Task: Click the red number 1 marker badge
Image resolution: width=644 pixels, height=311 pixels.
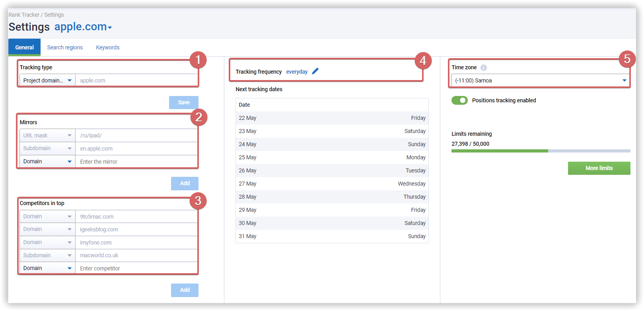Action: pos(198,60)
